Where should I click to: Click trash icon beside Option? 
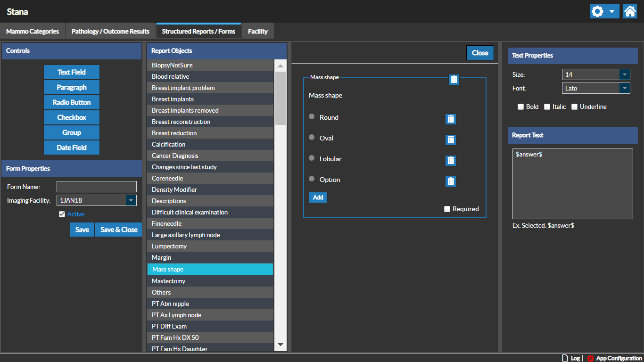[451, 181]
